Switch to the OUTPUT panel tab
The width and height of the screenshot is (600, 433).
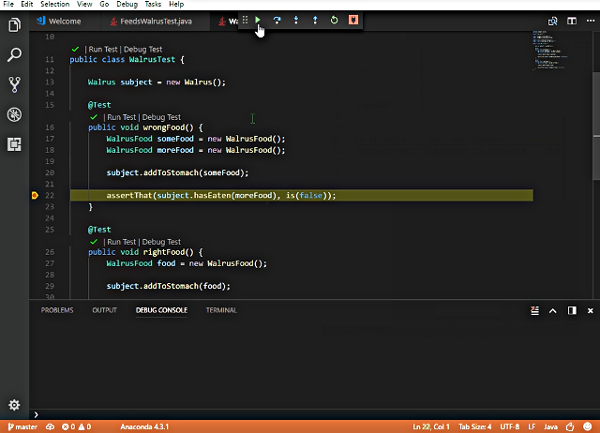[104, 310]
